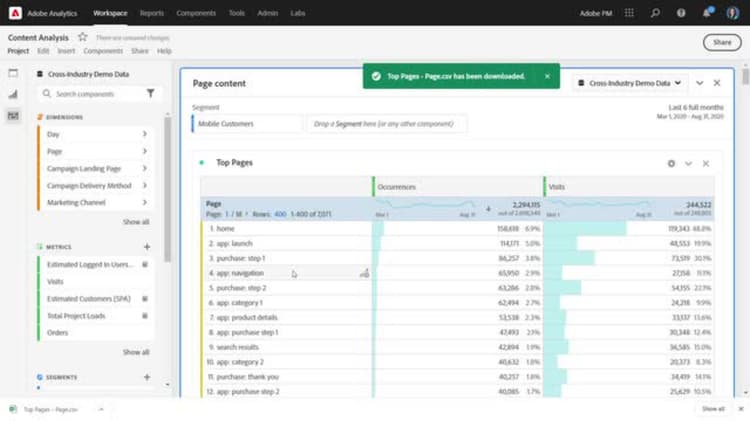Add a new metric with plus icon

[147, 247]
